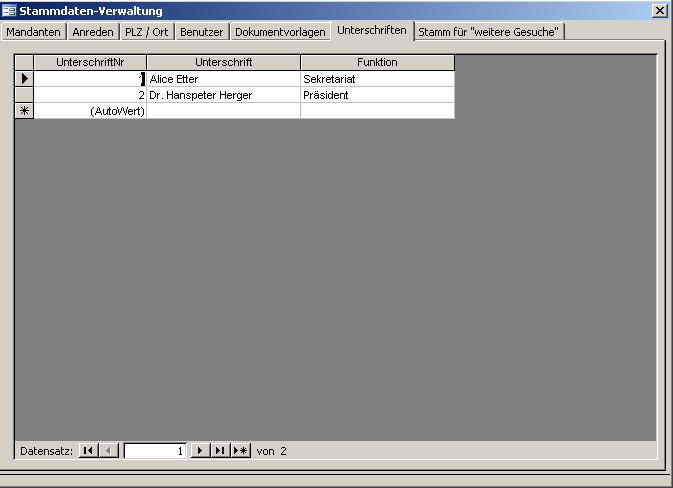Open the Mandanten tab
The height and width of the screenshot is (488, 673).
[34, 32]
